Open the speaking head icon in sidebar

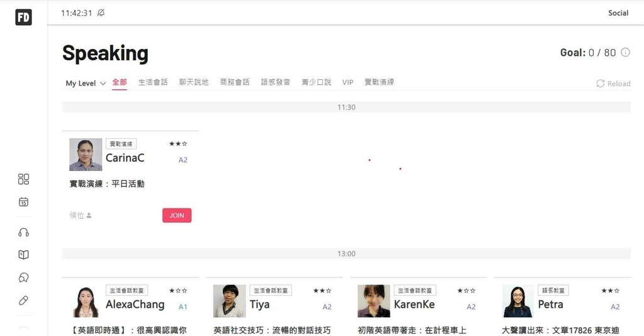pos(23,278)
